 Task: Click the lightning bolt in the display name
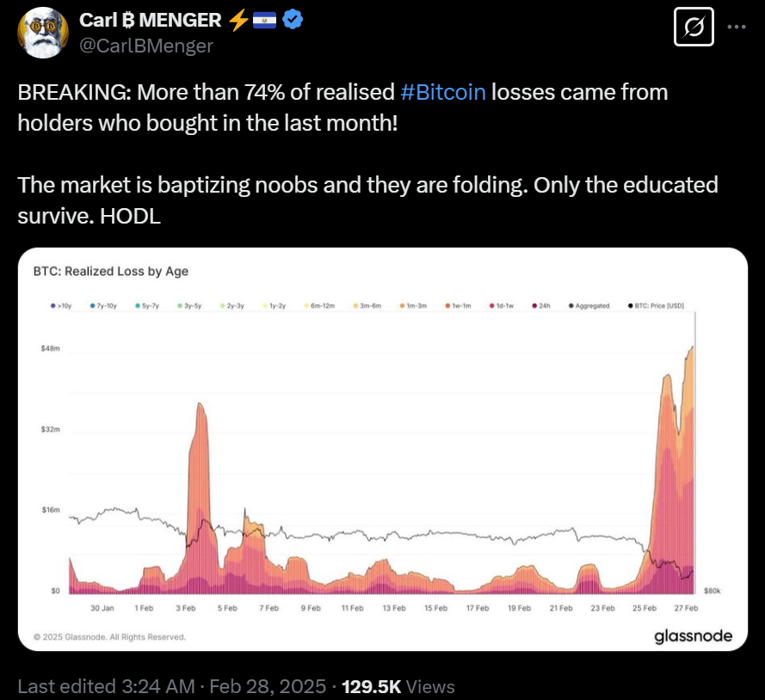click(x=238, y=19)
